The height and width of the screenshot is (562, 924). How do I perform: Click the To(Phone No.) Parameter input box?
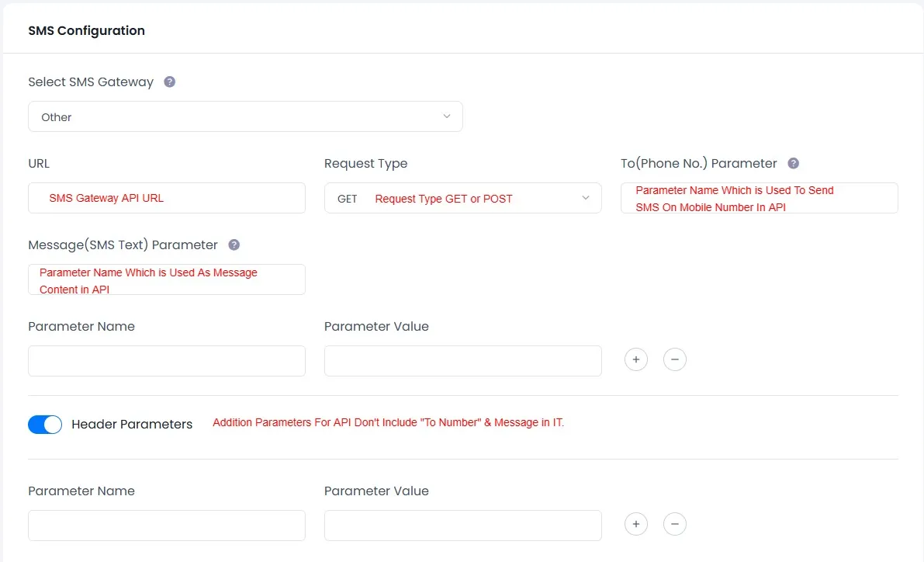[x=759, y=198]
